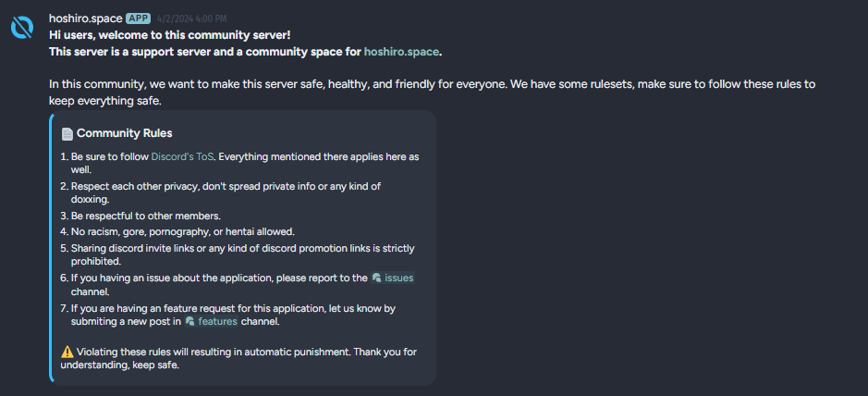This screenshot has width=868, height=396.
Task: Click the forum icon before the features mention
Action: pos(189,321)
